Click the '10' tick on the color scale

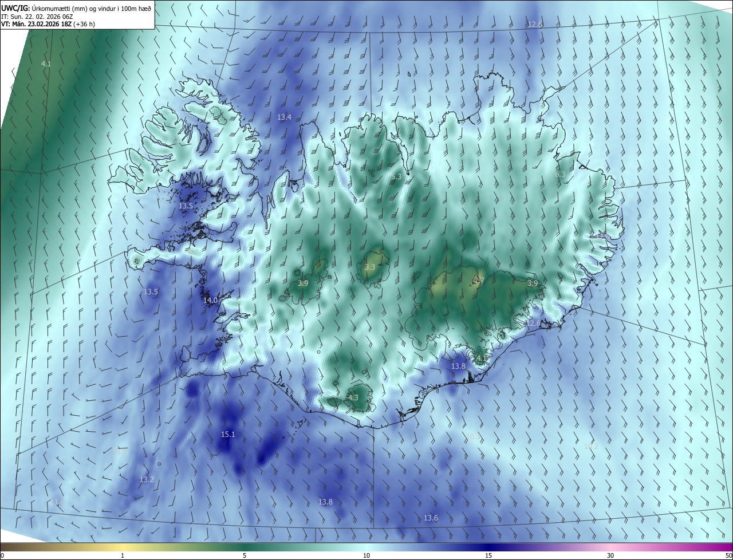366,555
